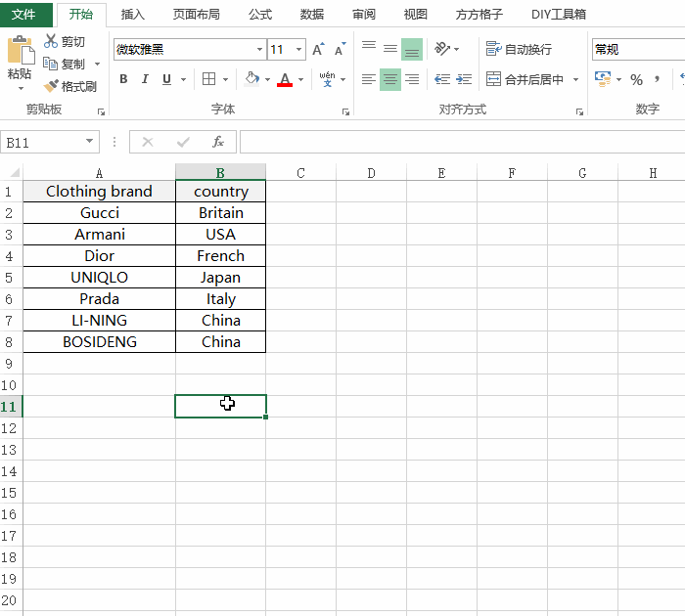Click the cancel X icon in formula bar

click(x=148, y=142)
